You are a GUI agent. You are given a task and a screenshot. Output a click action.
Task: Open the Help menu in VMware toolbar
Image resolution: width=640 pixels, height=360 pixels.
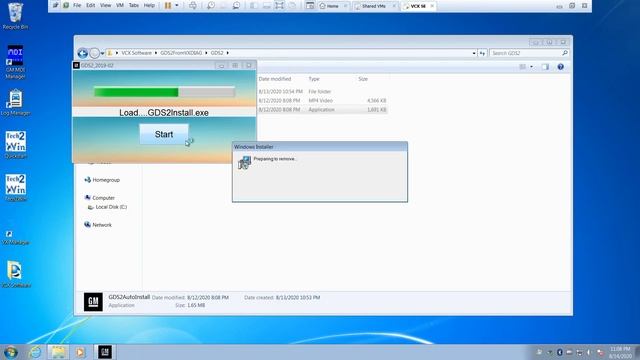(x=149, y=6)
